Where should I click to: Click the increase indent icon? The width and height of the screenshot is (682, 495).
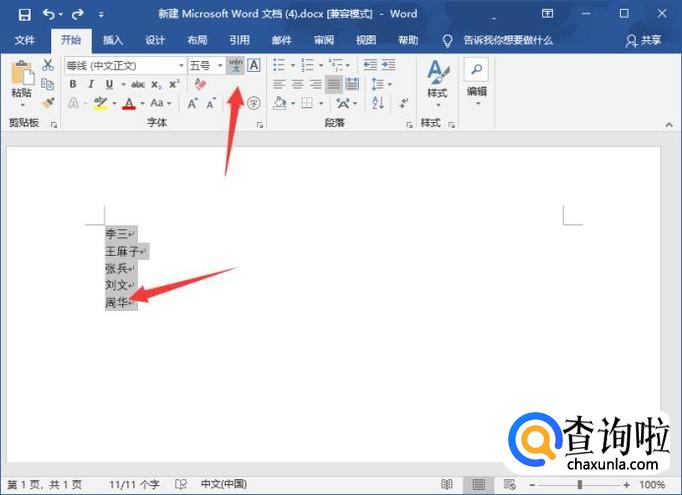(x=388, y=65)
